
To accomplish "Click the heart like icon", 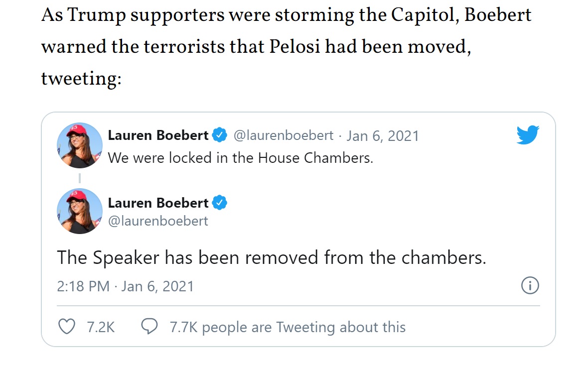I will coord(67,327).
